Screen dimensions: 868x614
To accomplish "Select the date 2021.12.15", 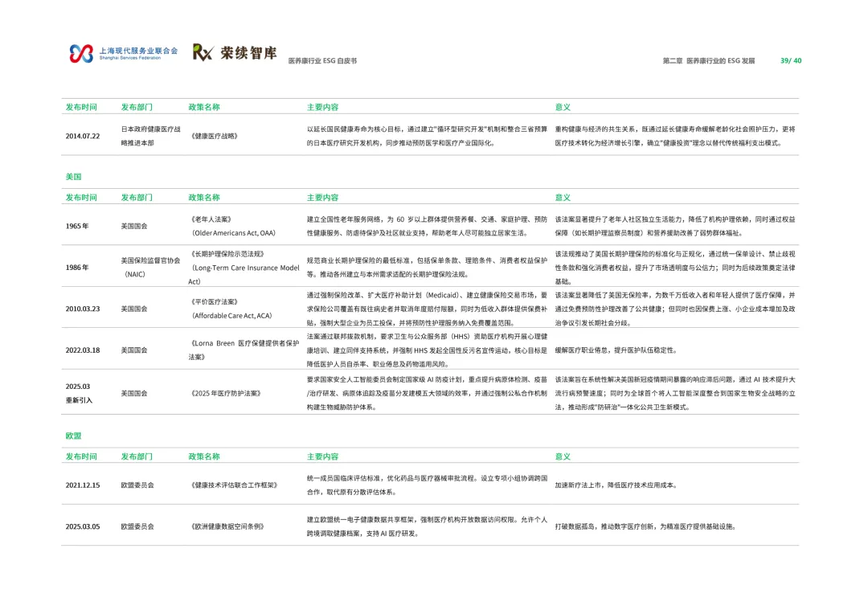I will pyautogui.click(x=83, y=485).
